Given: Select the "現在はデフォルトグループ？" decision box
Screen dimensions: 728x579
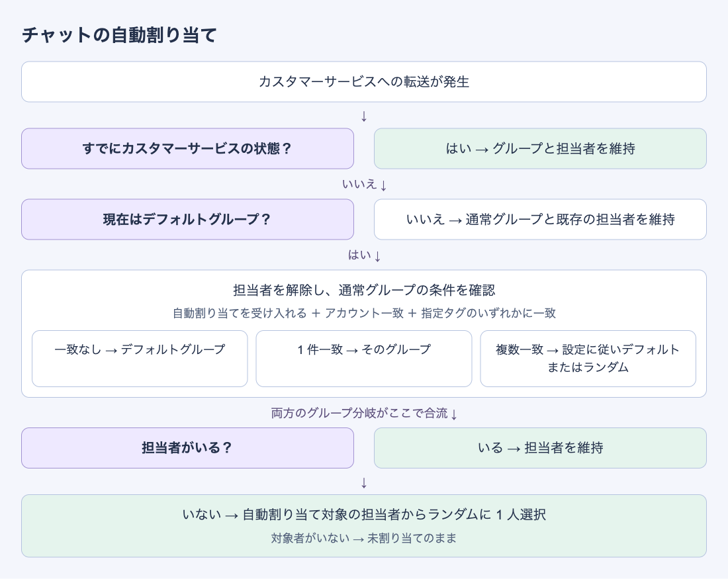Looking at the screenshot, I should [x=187, y=219].
